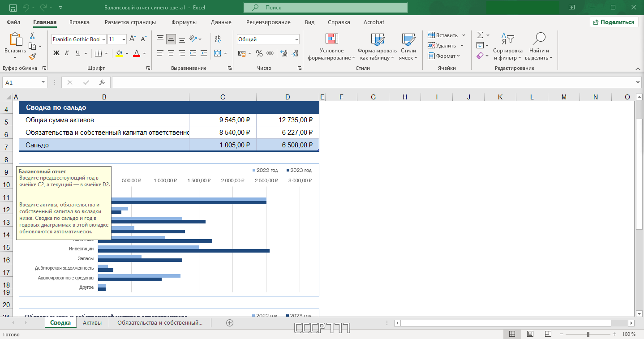Increase font size icon
This screenshot has height=339, width=644.
[133, 39]
